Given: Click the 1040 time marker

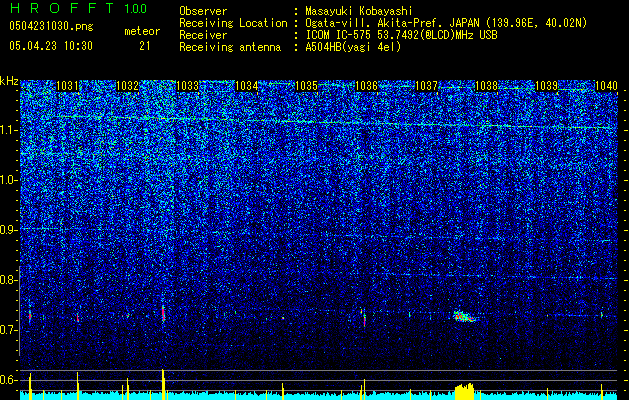Looking at the screenshot, I should [606, 86].
